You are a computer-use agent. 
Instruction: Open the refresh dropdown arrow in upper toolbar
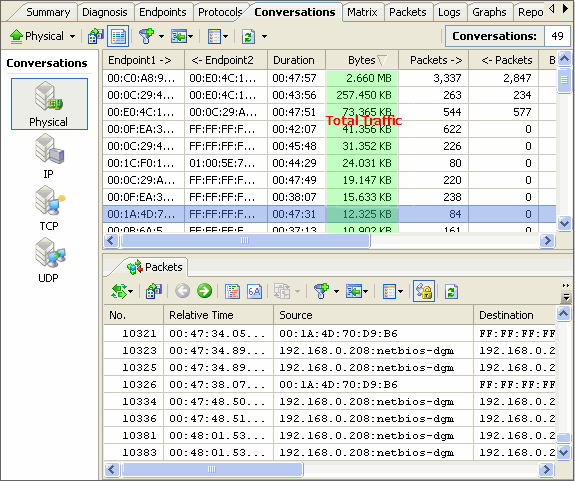point(264,37)
